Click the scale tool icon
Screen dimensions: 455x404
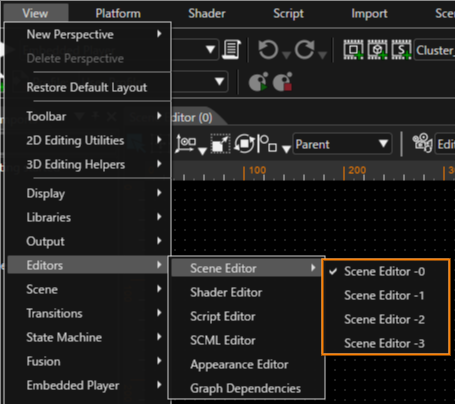[220, 144]
